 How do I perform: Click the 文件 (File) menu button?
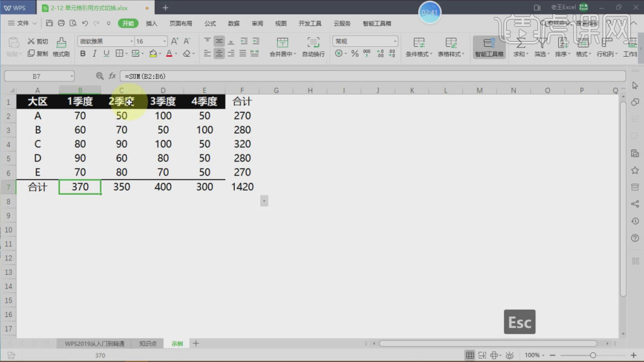(x=23, y=23)
